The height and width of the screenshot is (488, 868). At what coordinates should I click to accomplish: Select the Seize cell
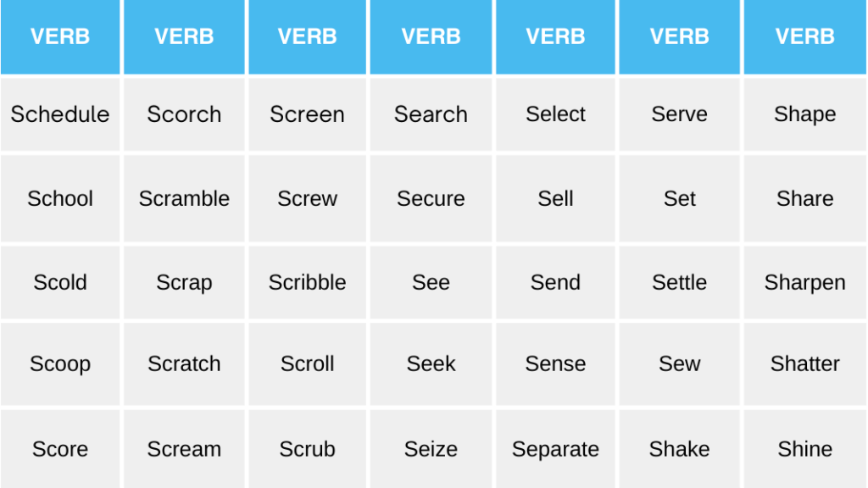431,449
